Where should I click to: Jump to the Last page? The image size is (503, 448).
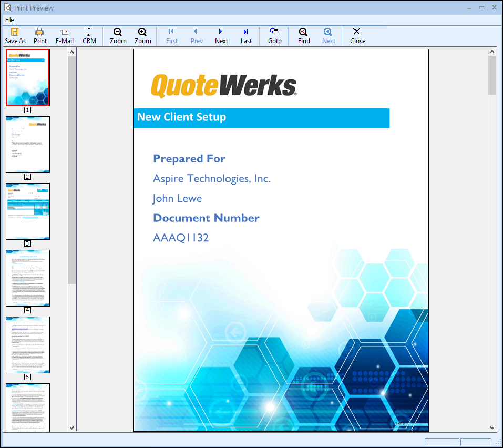[x=246, y=32]
